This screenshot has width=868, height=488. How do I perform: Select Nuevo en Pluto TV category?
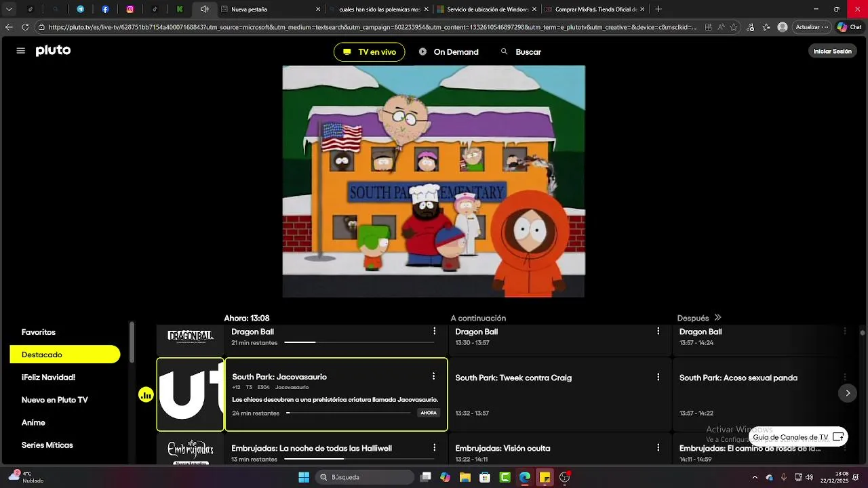[x=55, y=400]
